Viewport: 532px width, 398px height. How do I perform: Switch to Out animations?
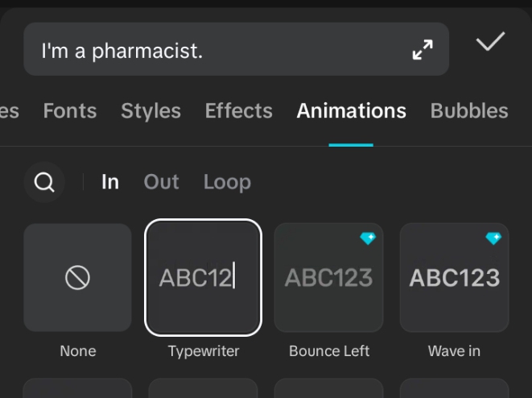coord(161,182)
